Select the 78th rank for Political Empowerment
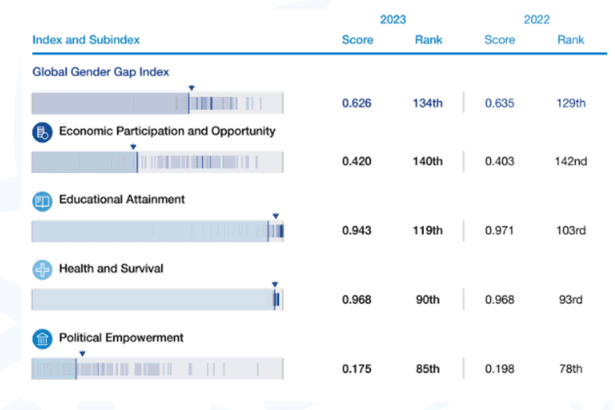The height and width of the screenshot is (410, 615). click(x=571, y=369)
